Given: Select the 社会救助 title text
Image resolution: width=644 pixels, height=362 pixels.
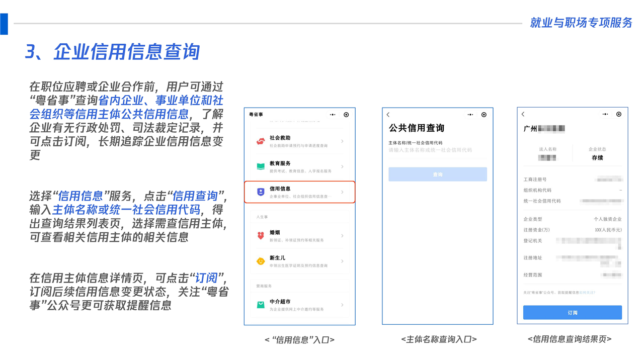Looking at the screenshot, I should click(x=280, y=138).
